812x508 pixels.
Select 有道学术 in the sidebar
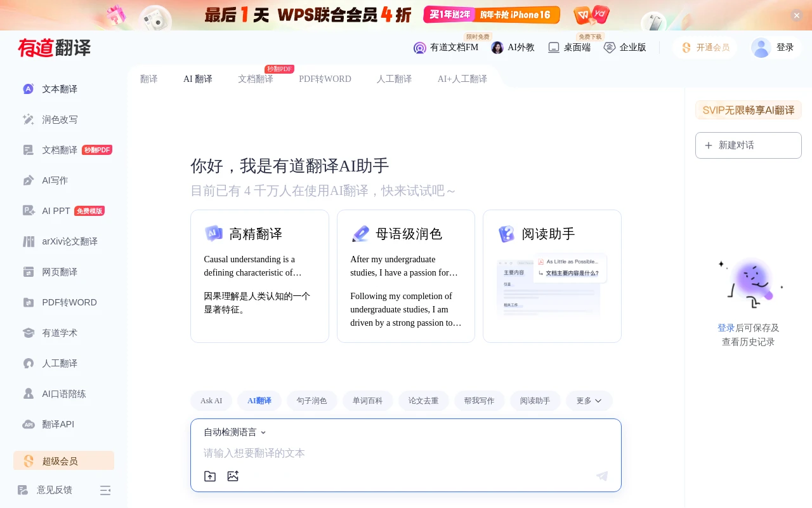tap(60, 333)
